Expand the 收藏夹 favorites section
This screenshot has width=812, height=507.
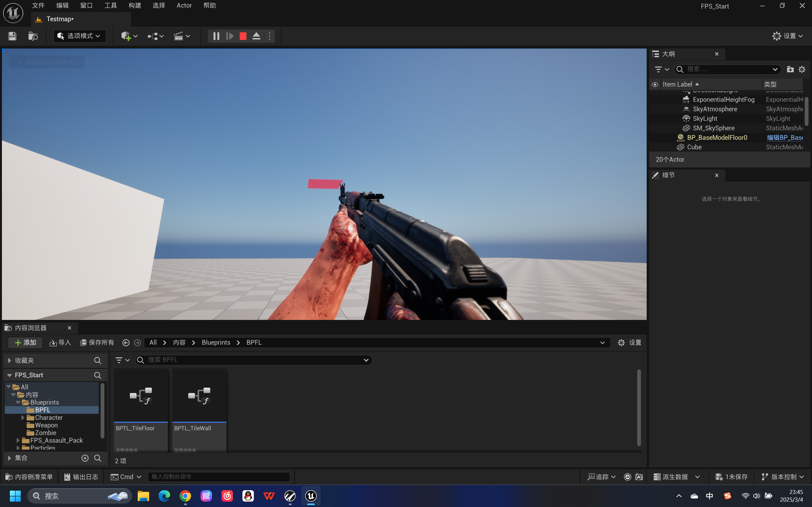10,361
